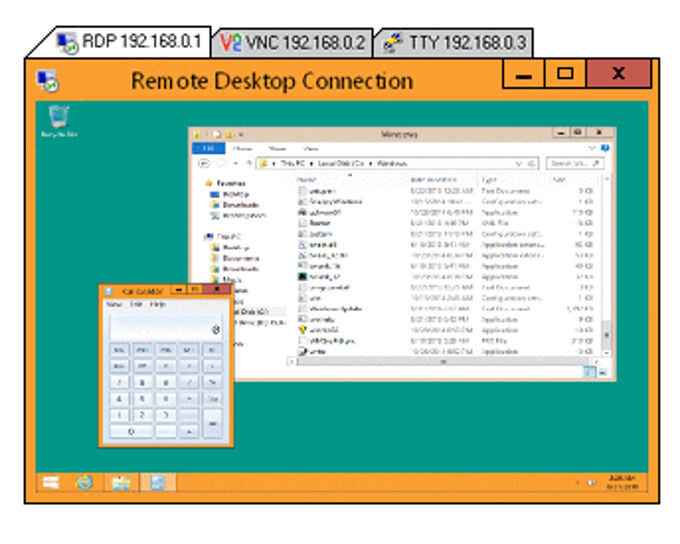Screen dimensions: 680x544
Task: Open the Calculator Help menu
Action: pyautogui.click(x=158, y=304)
